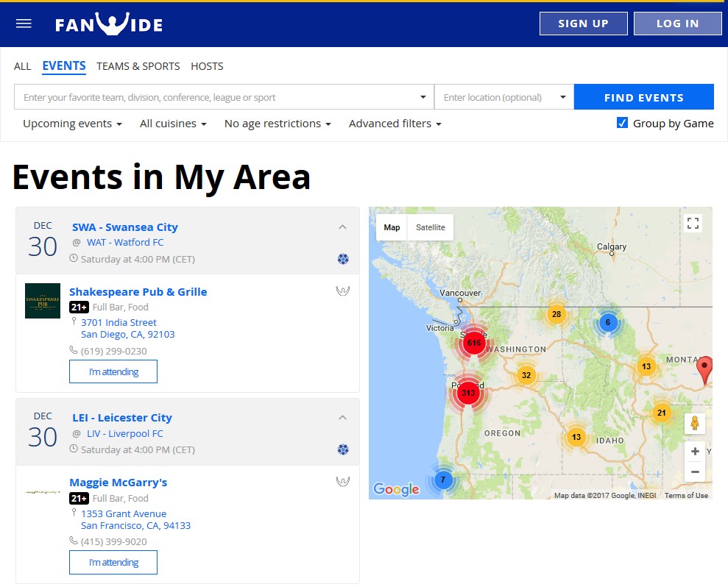Click the yellow 32 cluster marker
The height and width of the screenshot is (587, 728).
[x=526, y=375]
